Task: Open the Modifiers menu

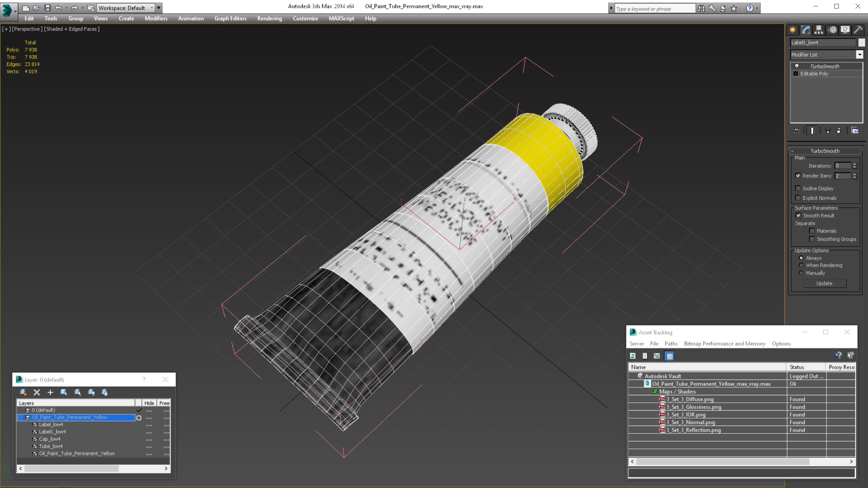Action: pyautogui.click(x=156, y=18)
